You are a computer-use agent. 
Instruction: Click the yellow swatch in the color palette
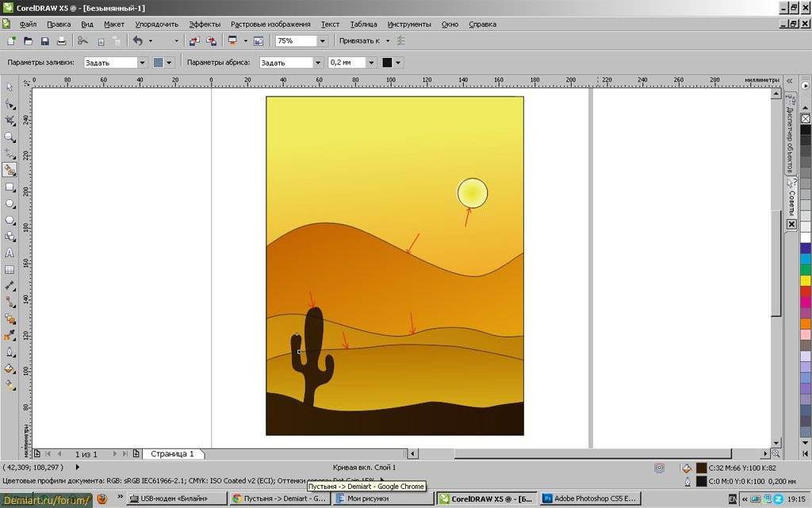point(805,280)
